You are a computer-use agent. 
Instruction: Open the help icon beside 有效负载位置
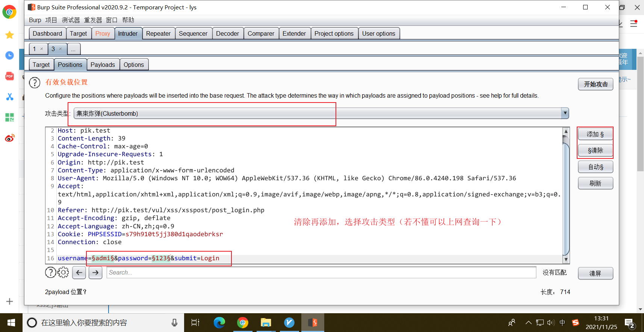point(35,83)
